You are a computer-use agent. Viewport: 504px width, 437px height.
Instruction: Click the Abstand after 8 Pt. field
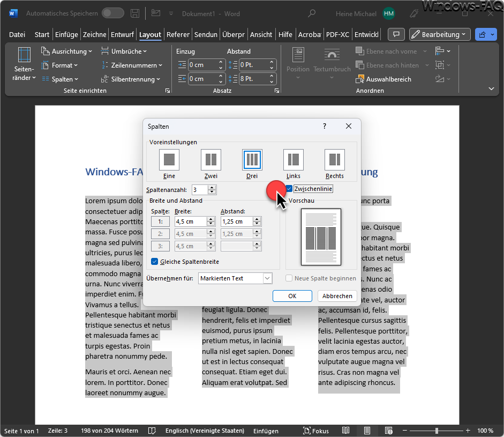(x=254, y=79)
